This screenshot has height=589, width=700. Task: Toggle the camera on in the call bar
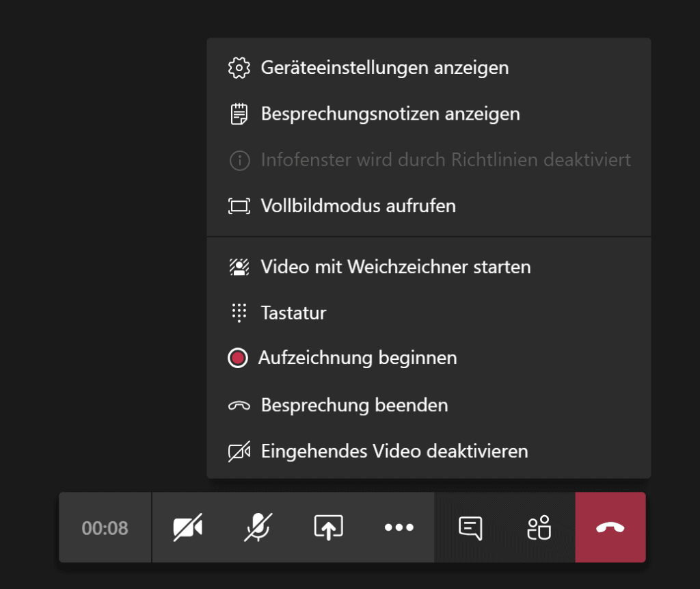click(x=187, y=527)
